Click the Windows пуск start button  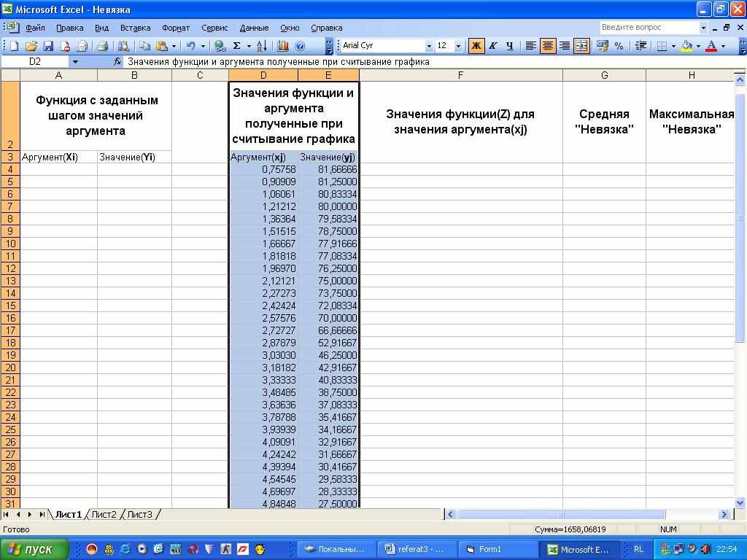34,549
